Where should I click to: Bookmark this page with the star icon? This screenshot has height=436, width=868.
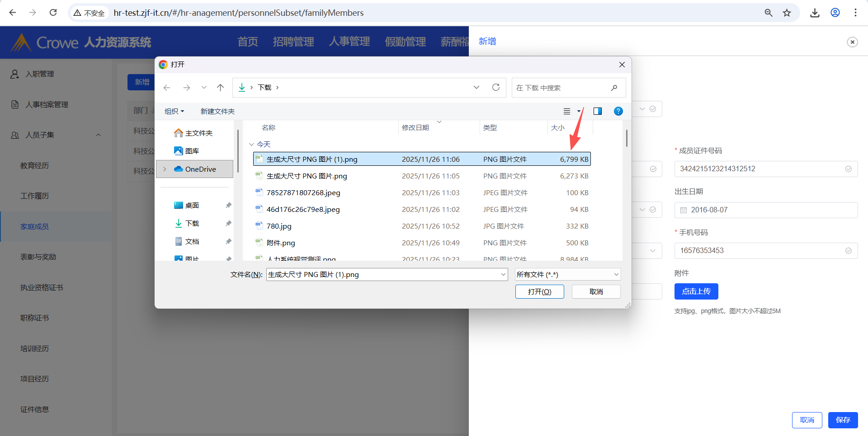787,13
